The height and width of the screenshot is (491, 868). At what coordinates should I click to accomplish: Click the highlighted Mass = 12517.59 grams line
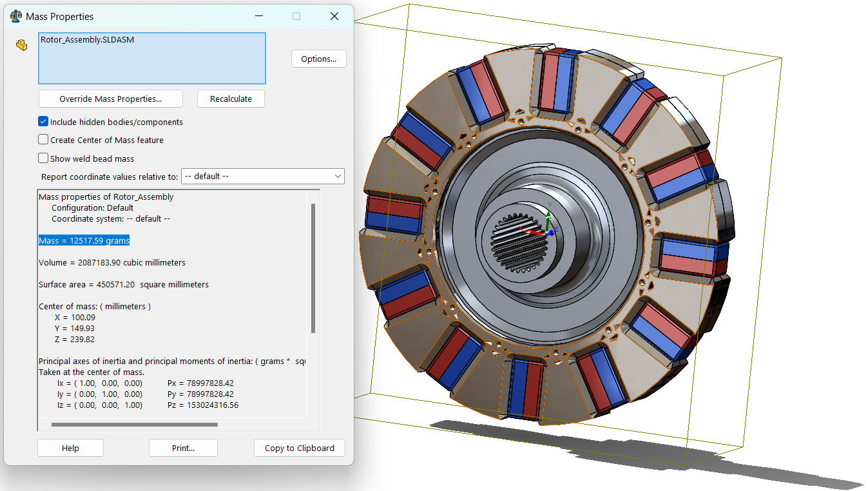pos(84,241)
